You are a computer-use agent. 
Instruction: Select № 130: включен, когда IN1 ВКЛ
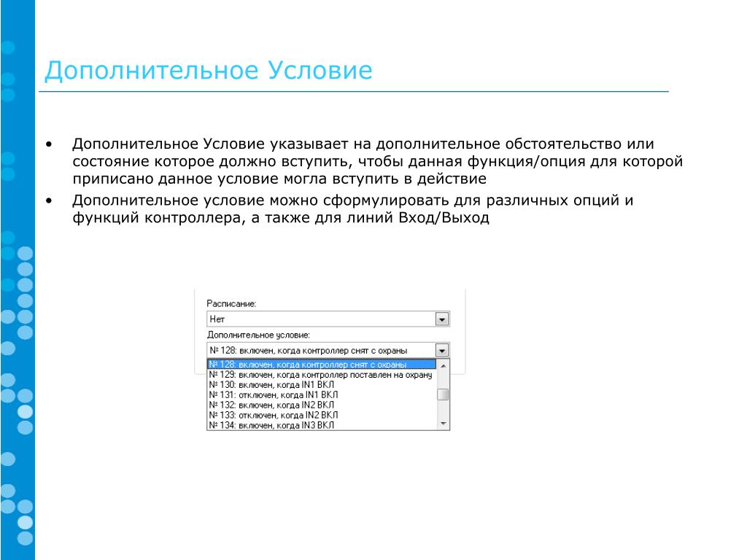[322, 385]
